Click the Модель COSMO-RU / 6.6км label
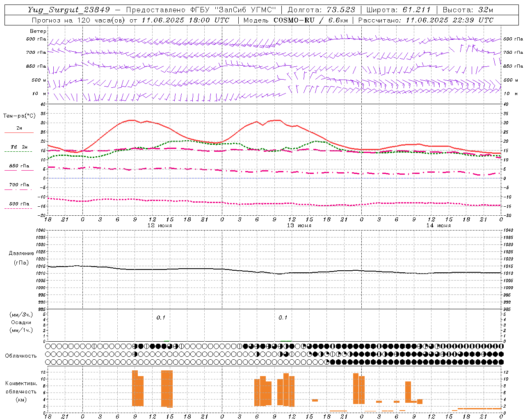Viewport: 525px width, 420px height. click(x=296, y=20)
